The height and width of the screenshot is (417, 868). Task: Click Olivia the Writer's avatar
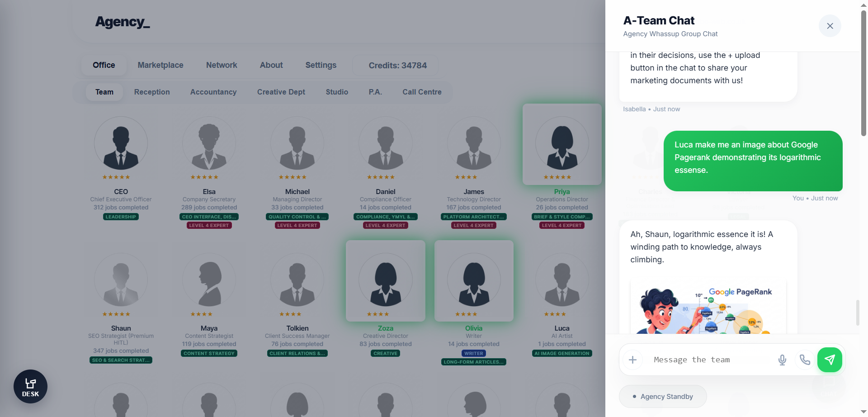(x=473, y=280)
